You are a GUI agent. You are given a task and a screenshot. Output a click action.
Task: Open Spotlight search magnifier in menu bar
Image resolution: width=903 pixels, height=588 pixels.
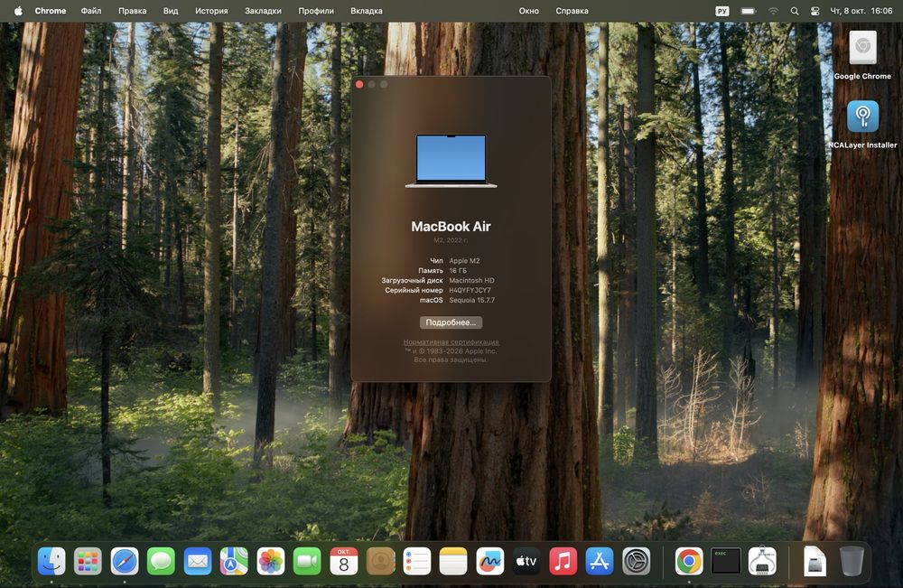[x=795, y=11]
